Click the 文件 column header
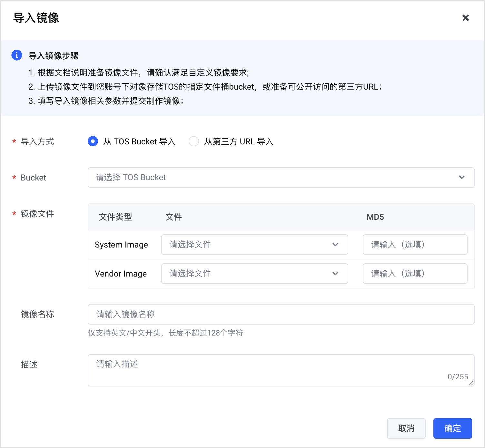Image resolution: width=485 pixels, height=448 pixels. coord(173,217)
